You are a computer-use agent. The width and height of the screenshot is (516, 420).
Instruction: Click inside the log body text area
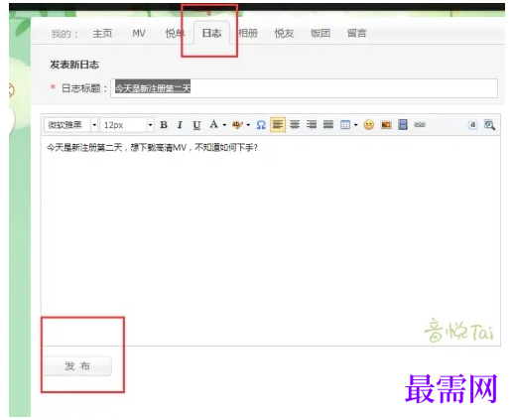pyautogui.click(x=271, y=241)
